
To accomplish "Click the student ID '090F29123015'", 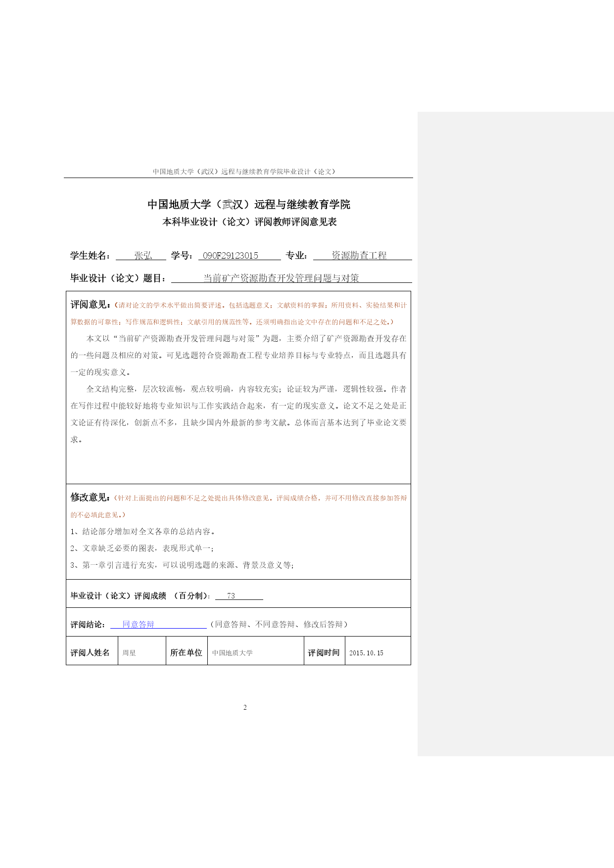I will (x=231, y=256).
